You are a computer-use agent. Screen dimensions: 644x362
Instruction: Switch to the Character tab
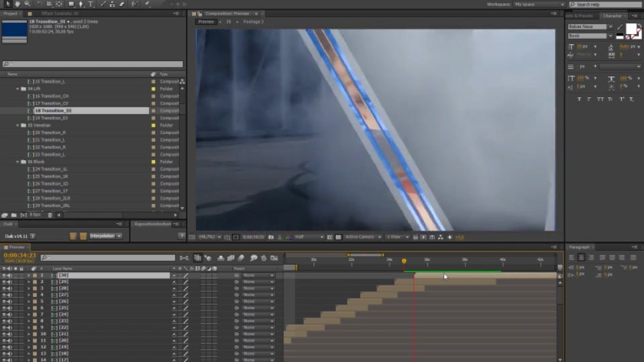pos(612,15)
